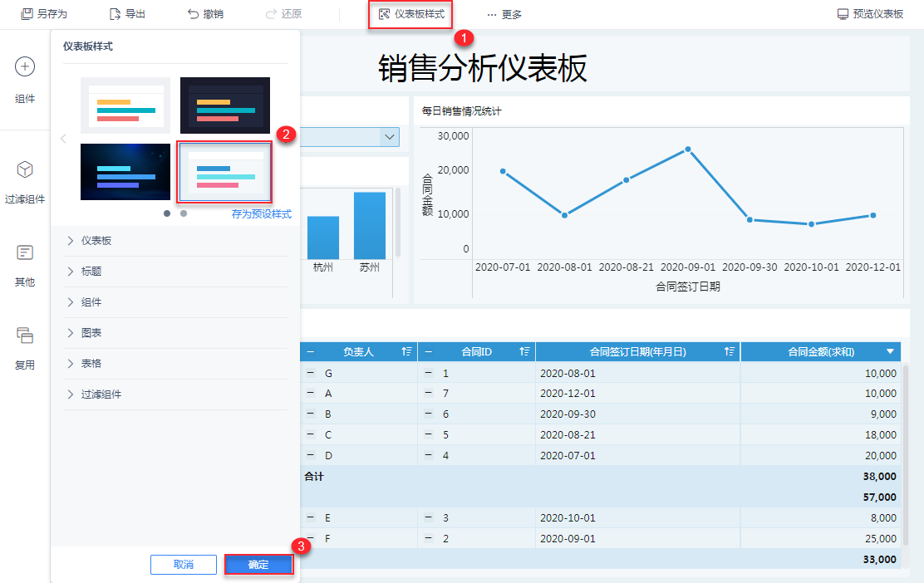Viewport: 924px width, 583px height.
Task: Open 合同金额(求和) column dropdown arrow
Action: (890, 351)
